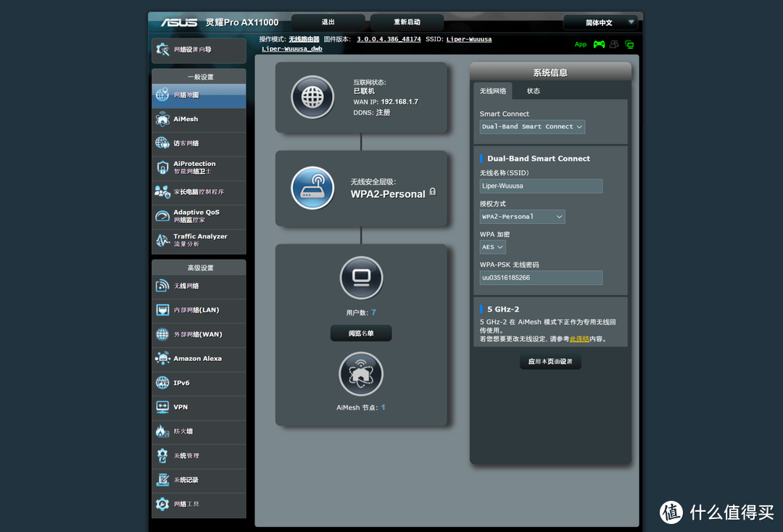783x532 pixels.
Task: Click the 用户数 count 7
Action: (x=373, y=312)
